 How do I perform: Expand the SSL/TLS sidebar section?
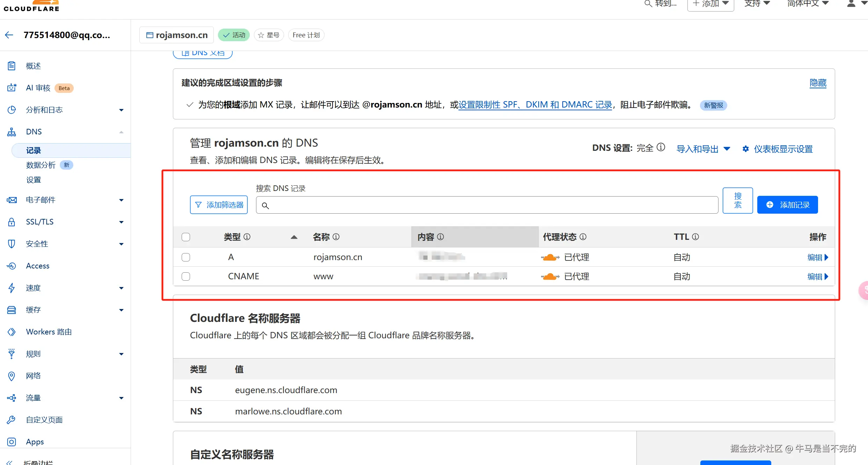[x=121, y=222]
